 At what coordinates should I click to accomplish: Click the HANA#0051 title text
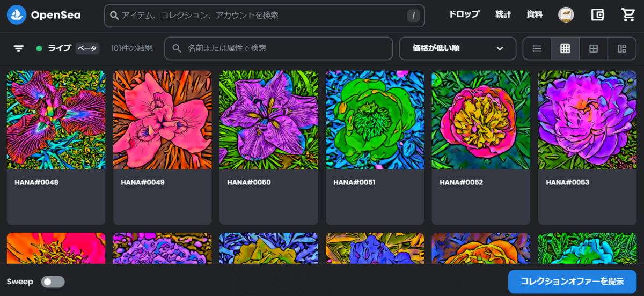point(354,182)
